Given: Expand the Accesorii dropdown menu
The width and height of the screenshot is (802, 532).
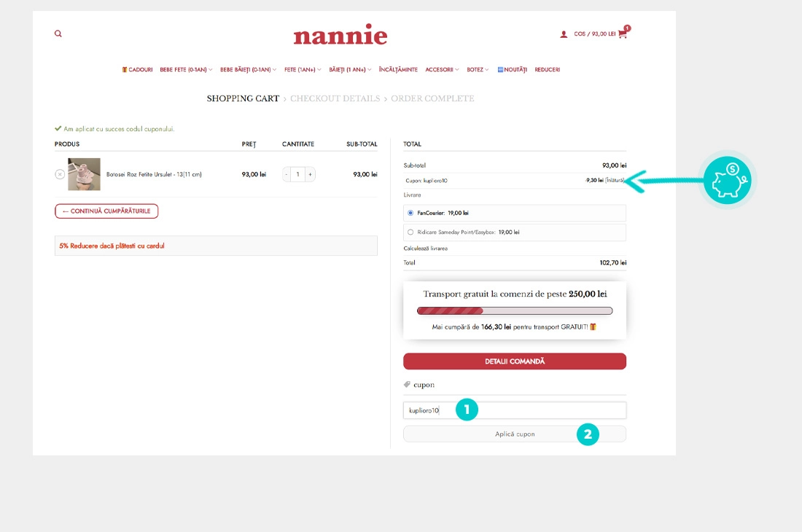Looking at the screenshot, I should [x=442, y=69].
